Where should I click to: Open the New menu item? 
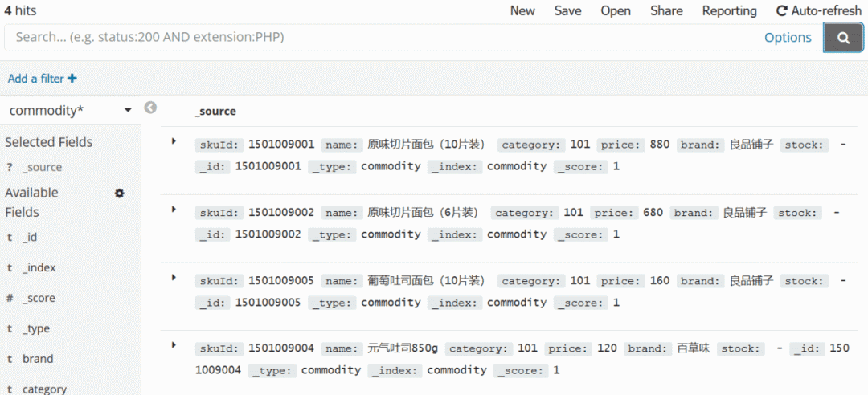522,11
